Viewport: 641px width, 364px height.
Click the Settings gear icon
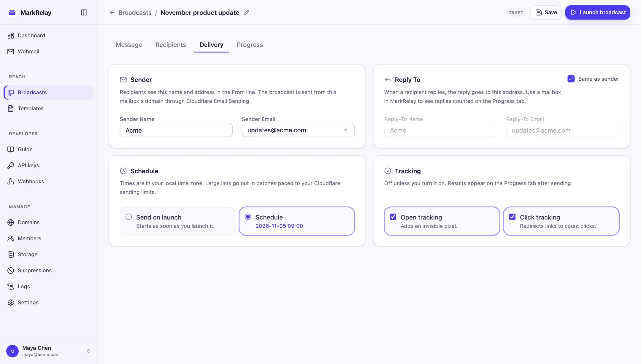tap(11, 303)
